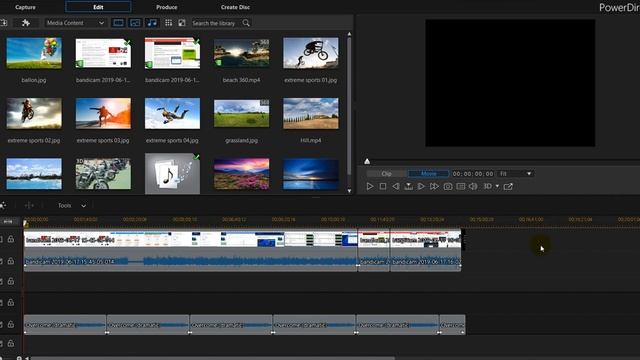Select the motorcycles 3D thumbnail

click(x=103, y=173)
